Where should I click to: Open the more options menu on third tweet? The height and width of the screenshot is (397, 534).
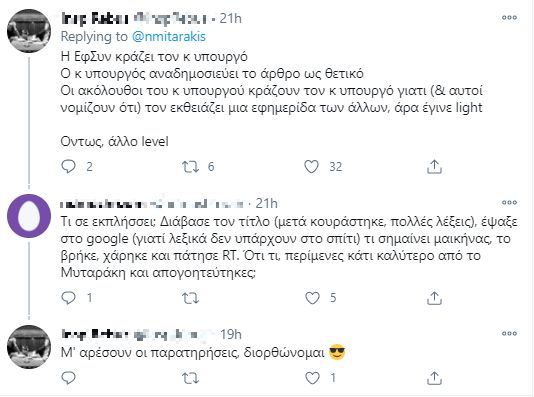[509, 333]
